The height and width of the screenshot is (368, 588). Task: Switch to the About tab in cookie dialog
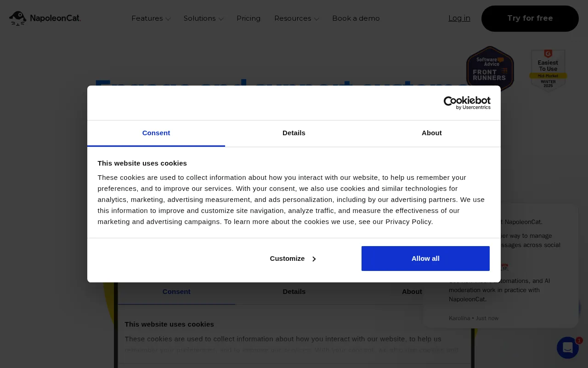(x=432, y=133)
